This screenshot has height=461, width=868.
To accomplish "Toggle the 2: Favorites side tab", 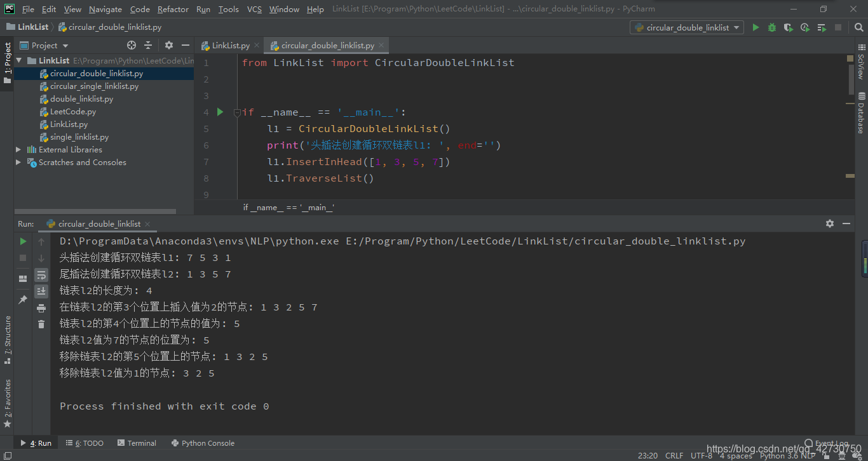I will (7, 403).
